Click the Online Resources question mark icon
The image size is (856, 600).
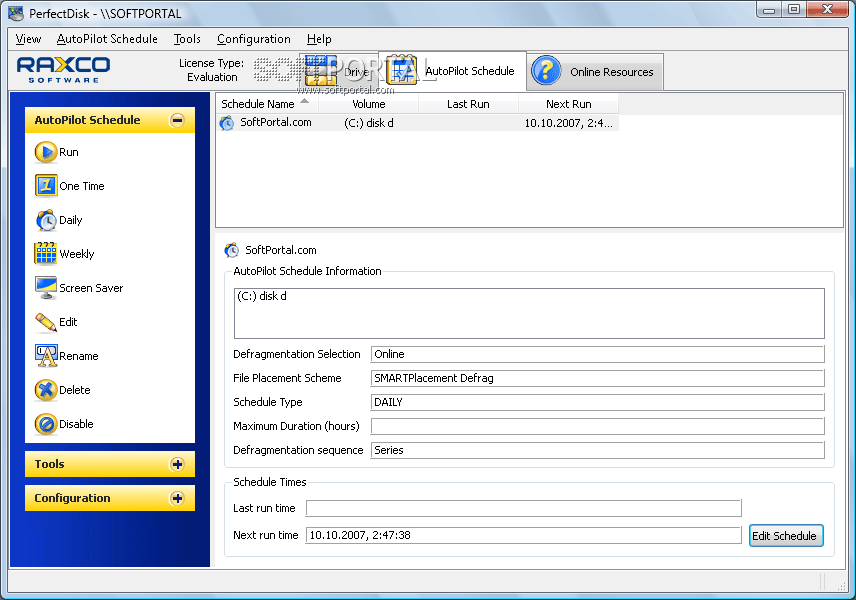coord(546,71)
